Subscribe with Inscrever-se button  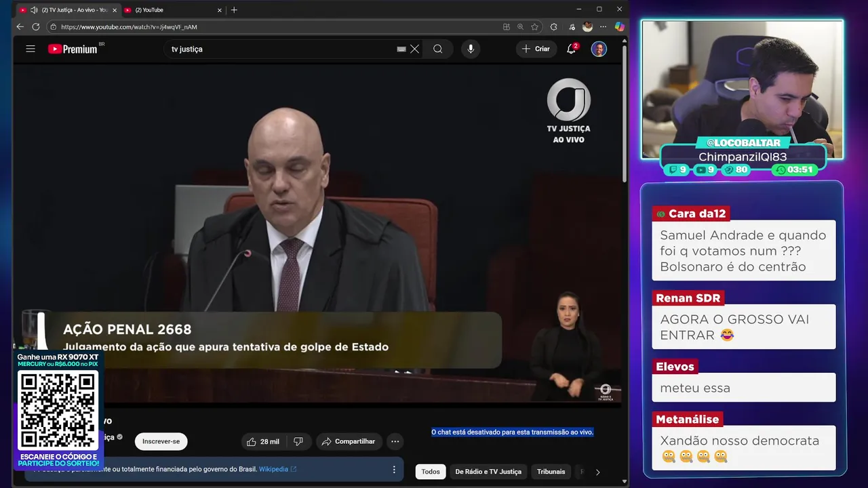(161, 441)
